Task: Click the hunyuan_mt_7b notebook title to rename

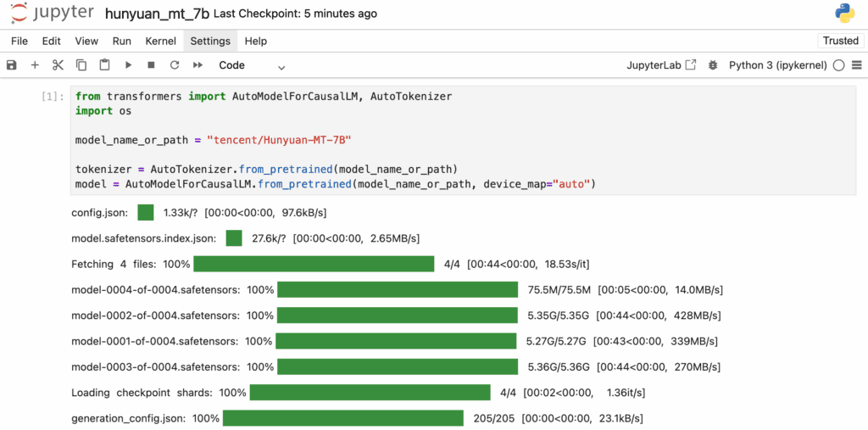Action: coord(157,14)
